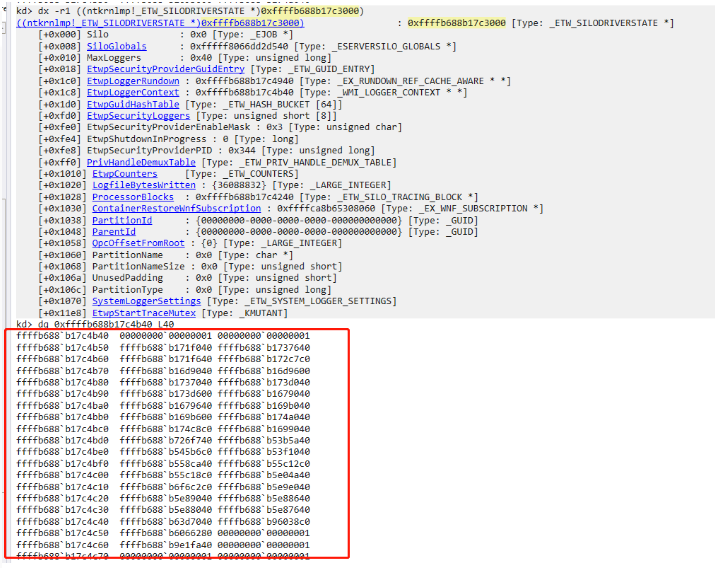Viewport: 715px width, 568px height.
Task: Click memory value ffffb688`b726f740
Action: 166,440
